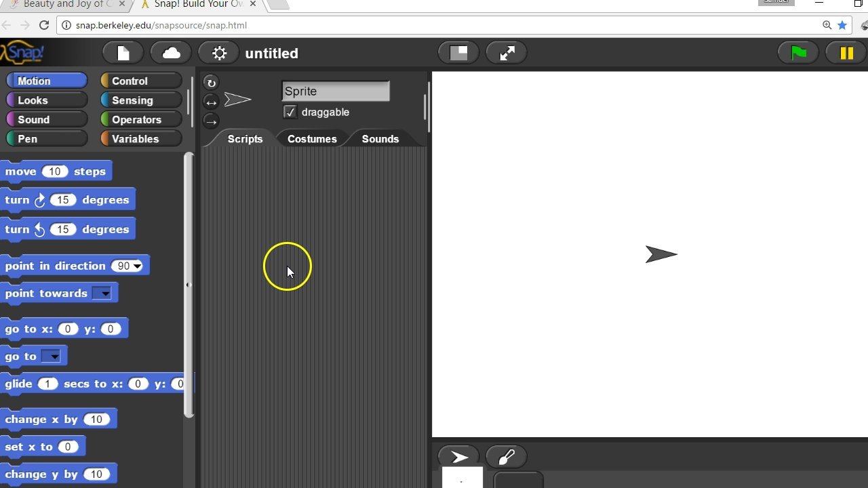Open the point in direction dropdown

tap(136, 266)
